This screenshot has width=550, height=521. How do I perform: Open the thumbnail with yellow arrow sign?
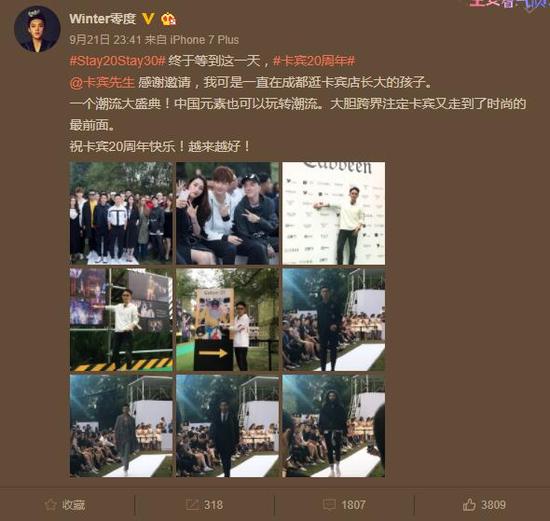(x=227, y=320)
